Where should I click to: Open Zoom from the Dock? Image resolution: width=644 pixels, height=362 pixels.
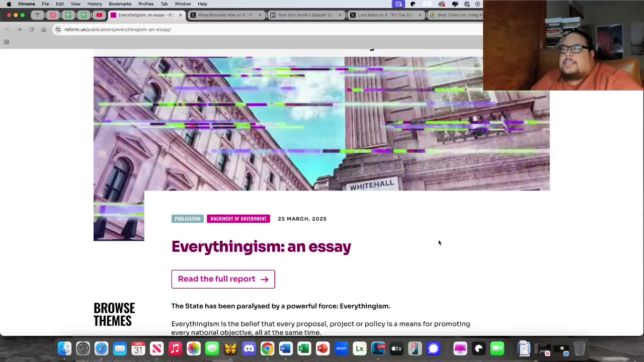click(341, 348)
